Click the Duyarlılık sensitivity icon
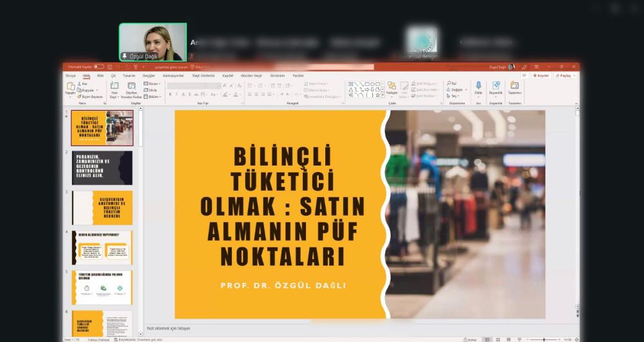Viewport: 644px width, 342px height. coord(496,86)
